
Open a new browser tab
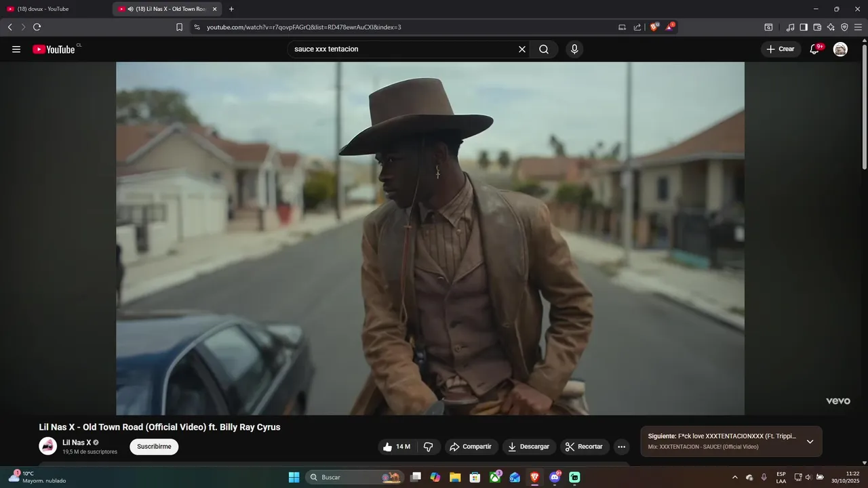231,9
